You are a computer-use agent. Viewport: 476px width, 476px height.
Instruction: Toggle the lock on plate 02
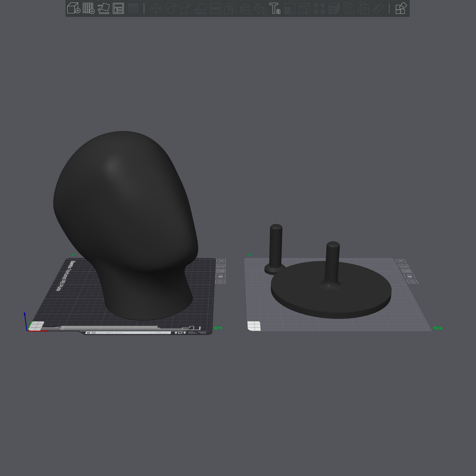pyautogui.click(x=409, y=276)
